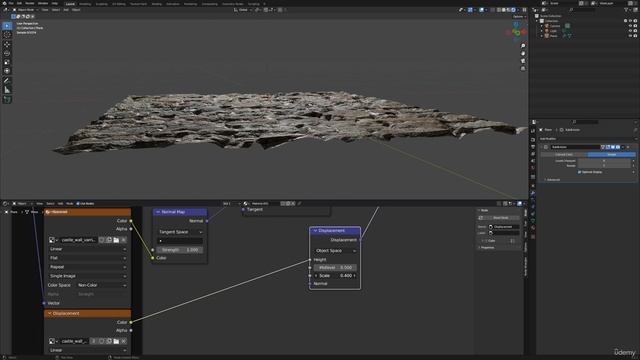
Task: Hide the Light object via eye icon
Action: (630, 31)
